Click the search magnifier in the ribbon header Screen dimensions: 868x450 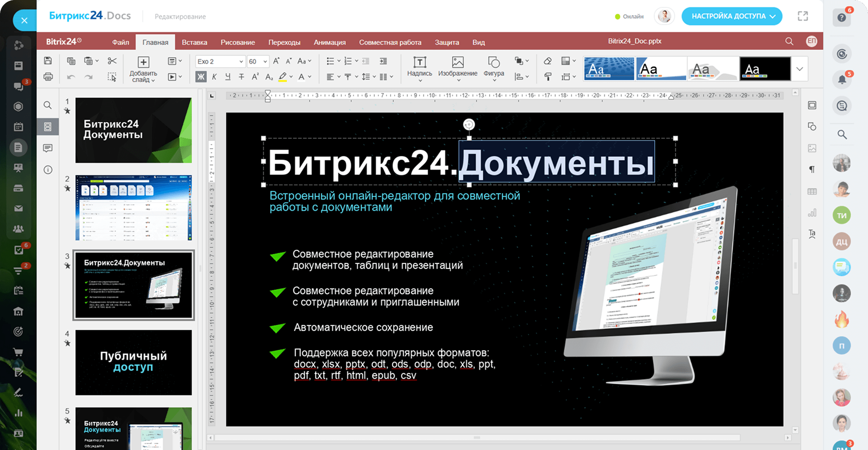tap(789, 42)
